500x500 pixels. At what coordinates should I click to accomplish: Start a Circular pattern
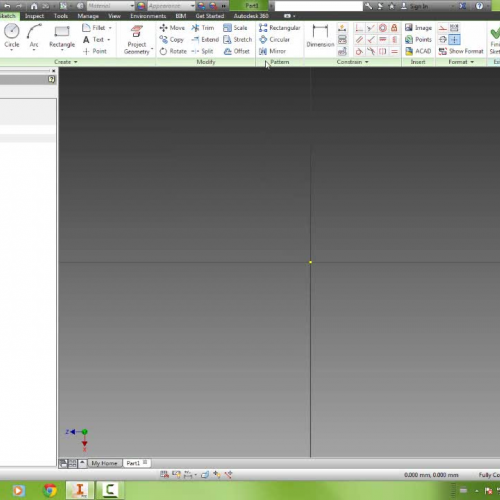(274, 40)
